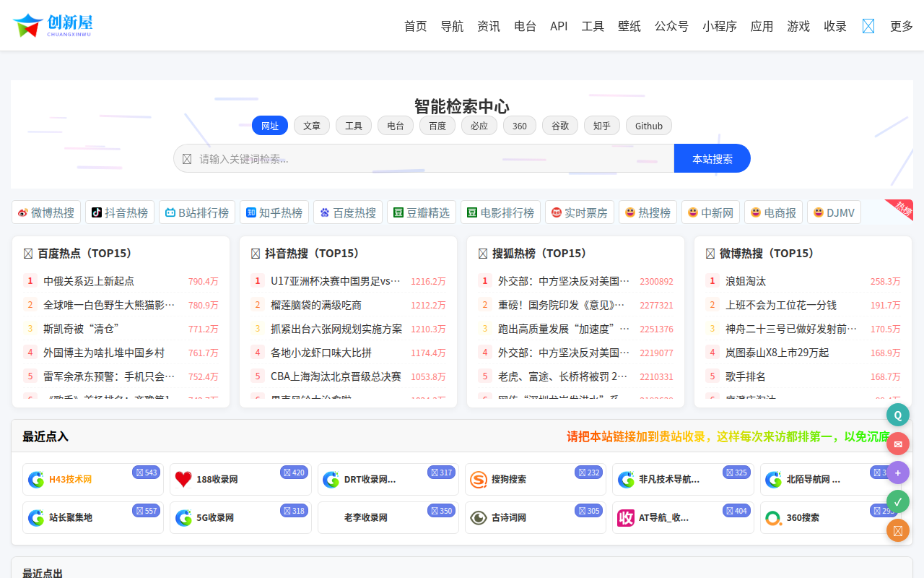This screenshot has width=924, height=578.
Task: Open the 岚图泰山X8上市29万起 entry
Action: tap(777, 353)
